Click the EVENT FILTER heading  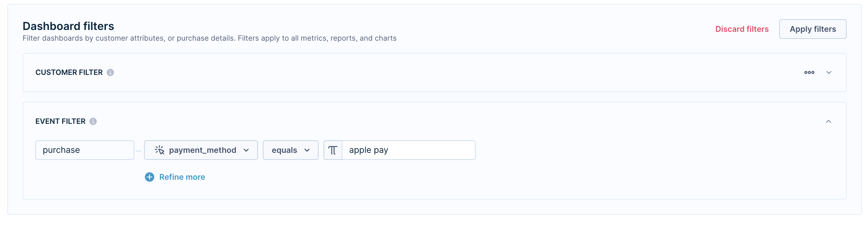tap(60, 121)
